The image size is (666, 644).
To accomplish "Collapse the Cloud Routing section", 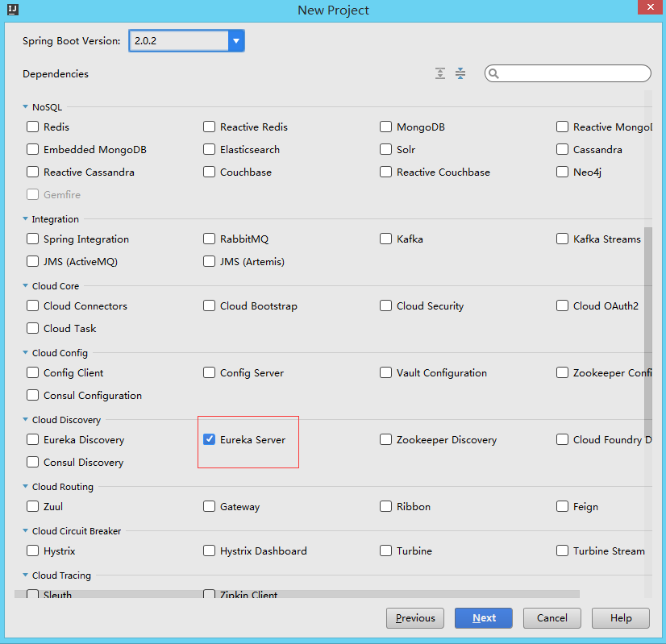I will click(x=26, y=486).
